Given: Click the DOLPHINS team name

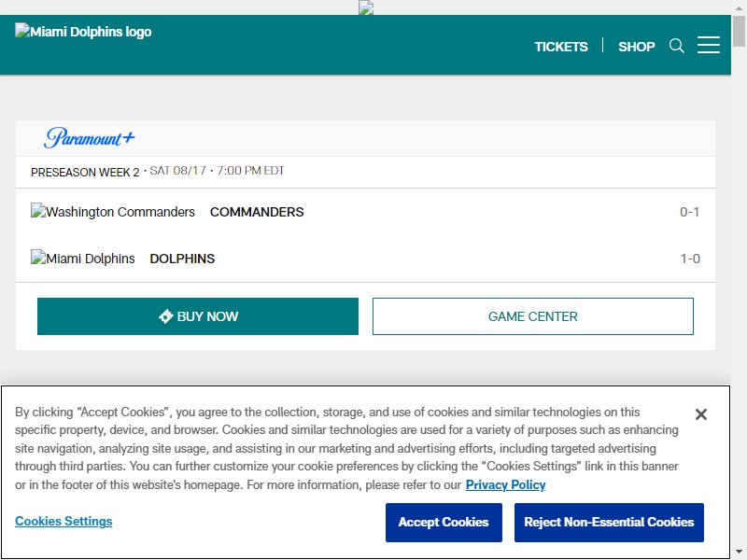Looking at the screenshot, I should [182, 259].
